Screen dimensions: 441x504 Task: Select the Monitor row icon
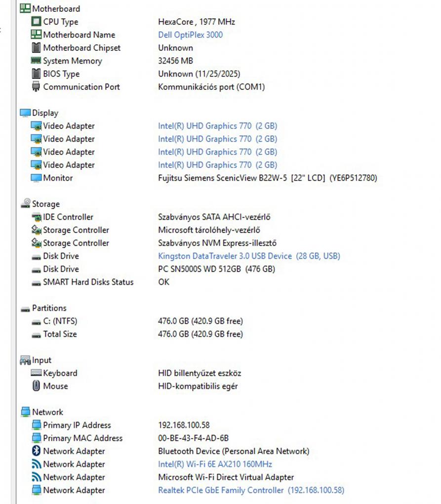pos(36,178)
